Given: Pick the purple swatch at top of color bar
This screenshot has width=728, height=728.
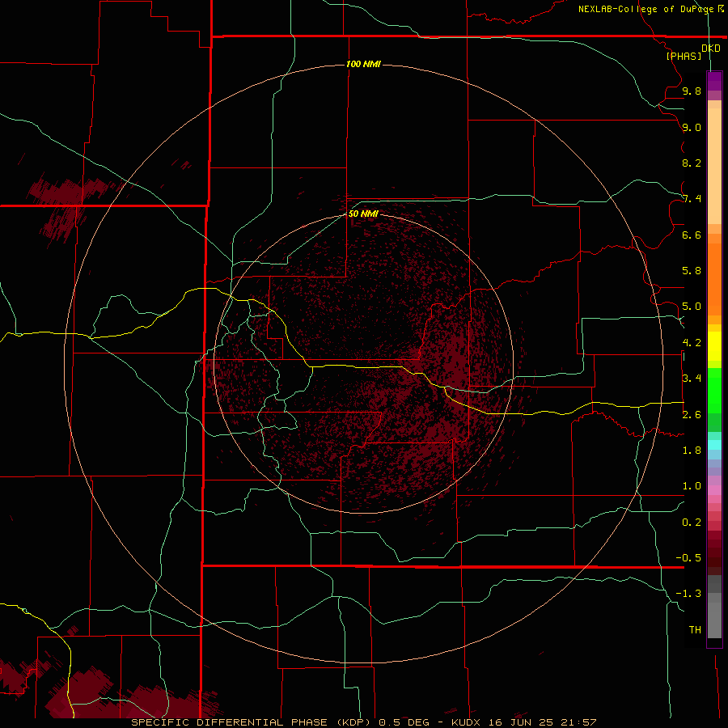Looking at the screenshot, I should 714,81.
